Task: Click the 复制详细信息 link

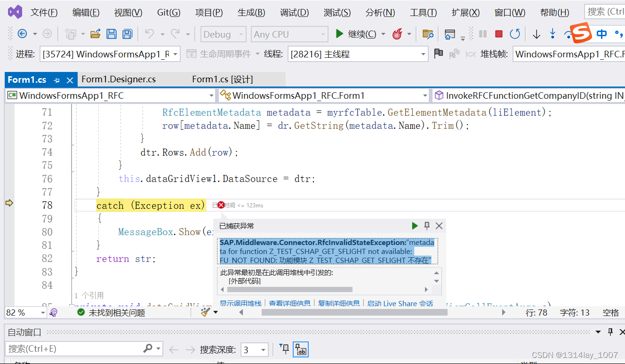Action: tap(339, 303)
